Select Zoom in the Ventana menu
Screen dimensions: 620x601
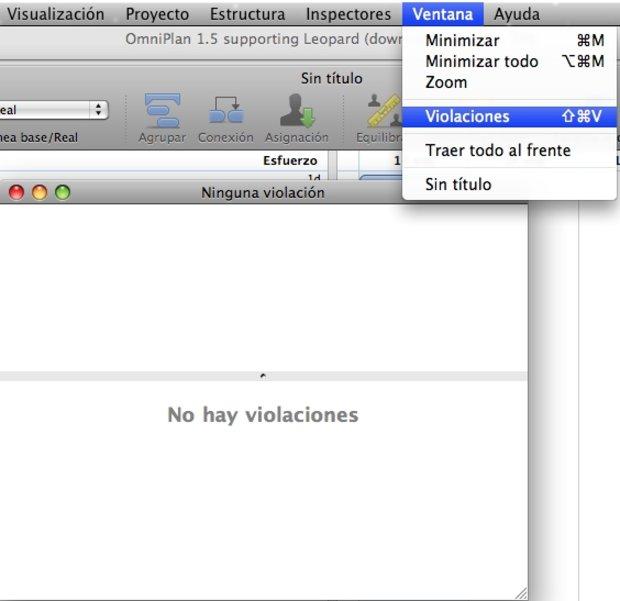pos(509,82)
